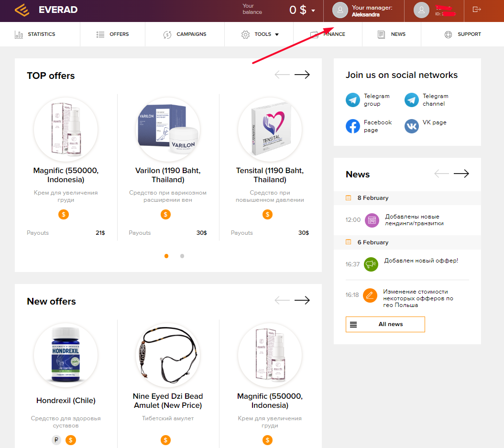Click the purple news icon at 12:00
The width and height of the screenshot is (504, 448).
tap(372, 220)
